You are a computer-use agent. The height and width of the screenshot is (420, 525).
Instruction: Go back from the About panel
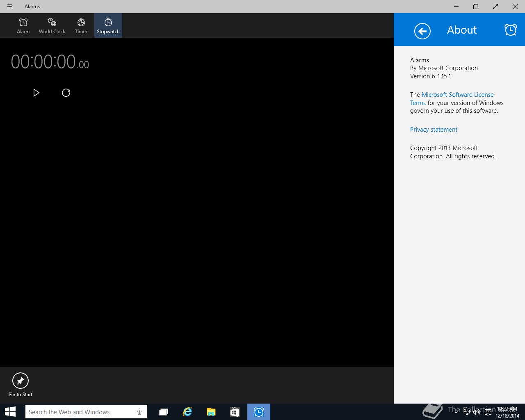click(422, 31)
